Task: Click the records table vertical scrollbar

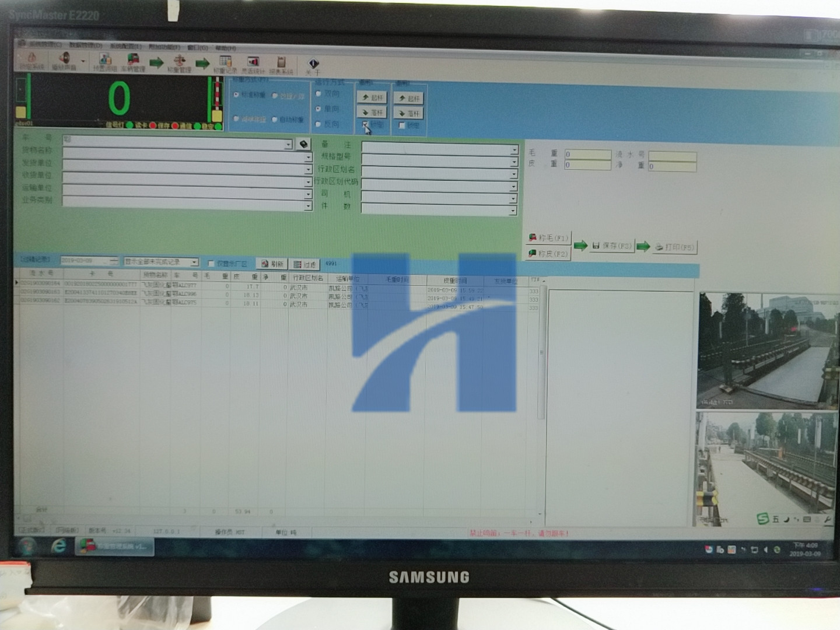Action: (541, 397)
